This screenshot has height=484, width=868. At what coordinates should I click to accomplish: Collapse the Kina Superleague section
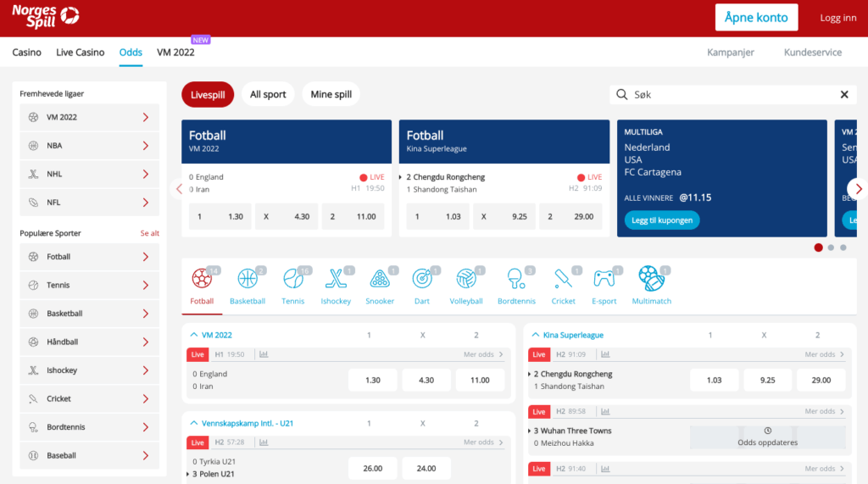(536, 335)
